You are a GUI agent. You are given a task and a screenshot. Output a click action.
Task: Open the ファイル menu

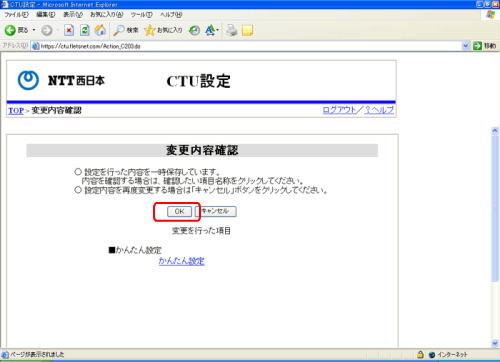(x=16, y=15)
